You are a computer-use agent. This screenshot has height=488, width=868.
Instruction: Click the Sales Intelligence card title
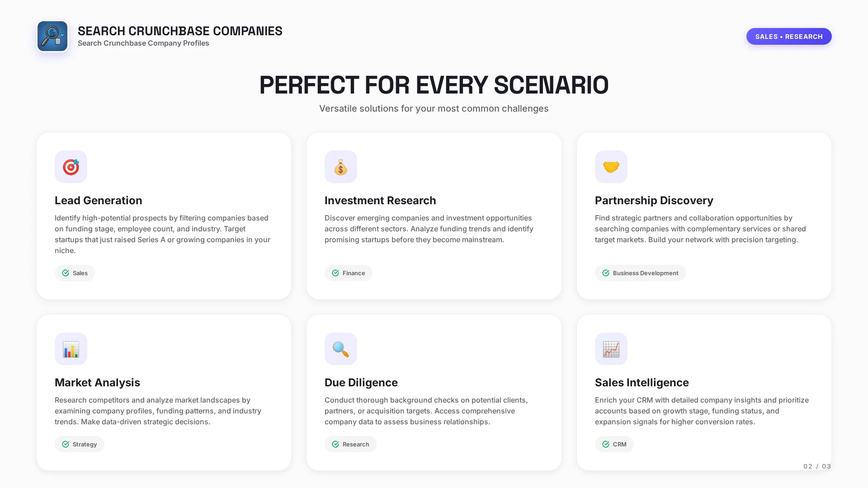coord(642,382)
